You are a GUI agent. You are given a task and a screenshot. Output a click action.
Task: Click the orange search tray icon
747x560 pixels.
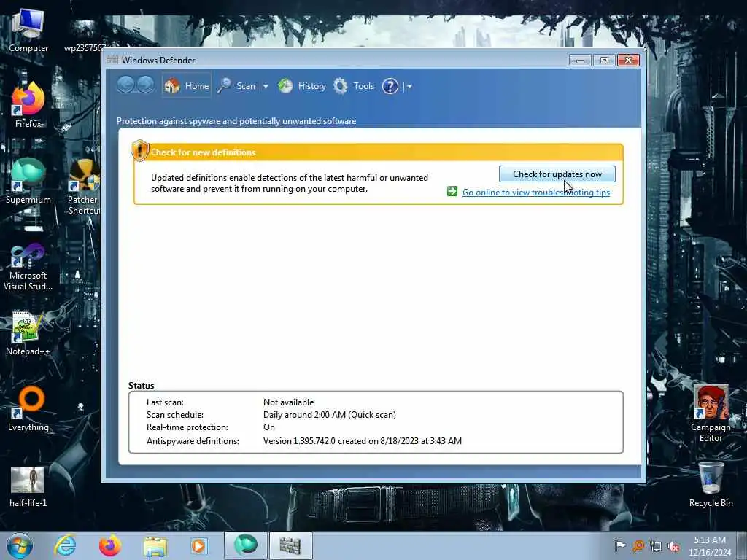[638, 545]
